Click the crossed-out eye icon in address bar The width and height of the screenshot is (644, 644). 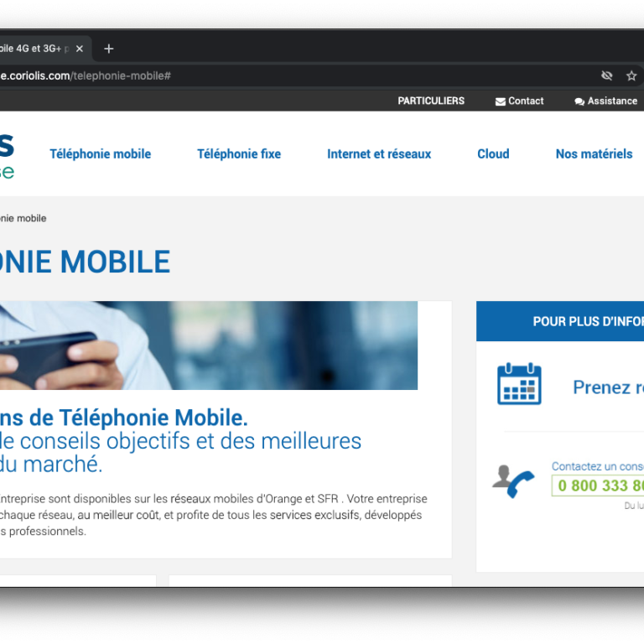(606, 75)
